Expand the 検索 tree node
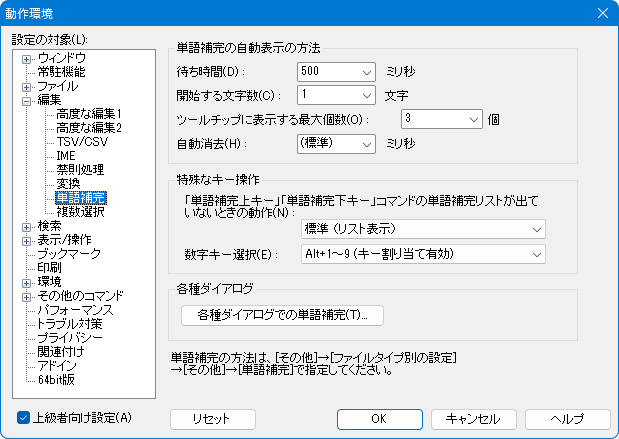619x439 pixels. 27,226
